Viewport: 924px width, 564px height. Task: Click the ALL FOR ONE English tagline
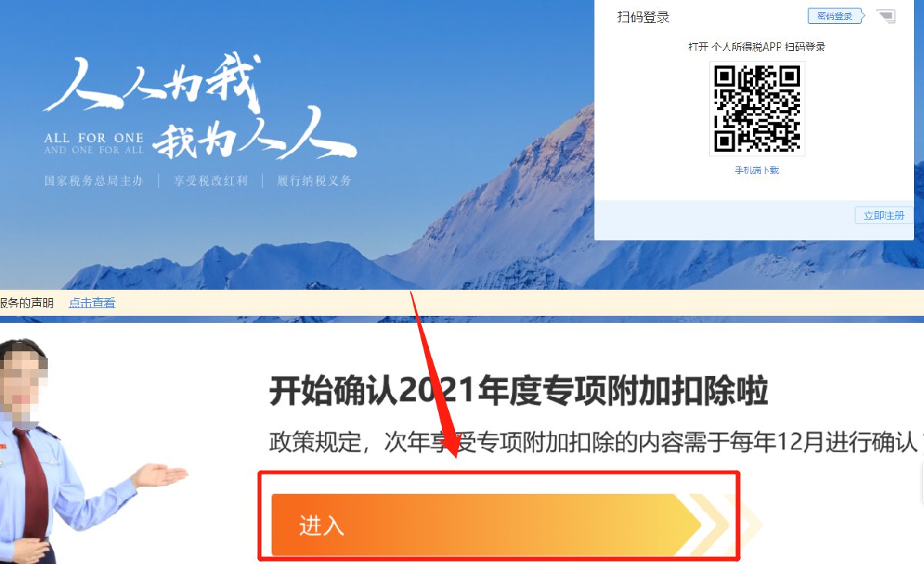pyautogui.click(x=94, y=143)
